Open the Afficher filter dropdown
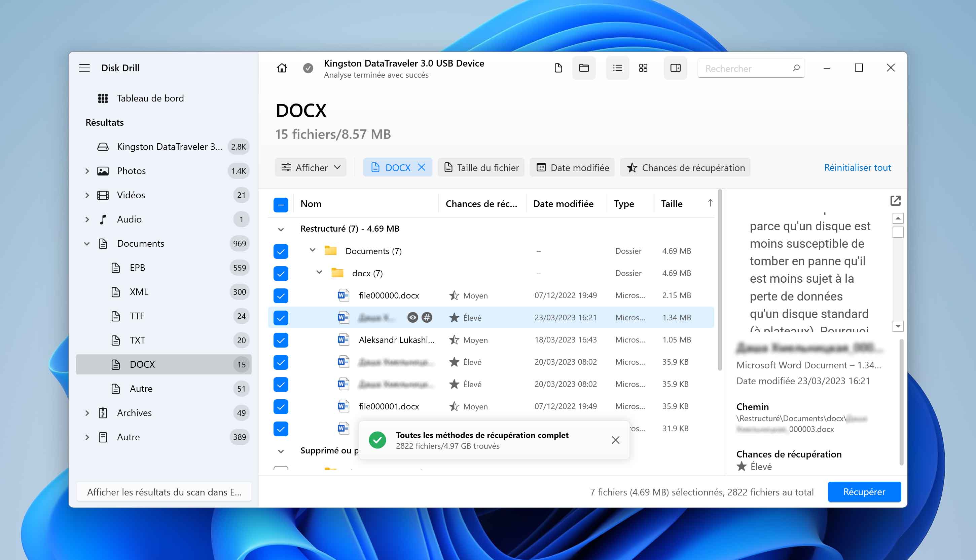Viewport: 976px width, 560px height. pos(311,167)
